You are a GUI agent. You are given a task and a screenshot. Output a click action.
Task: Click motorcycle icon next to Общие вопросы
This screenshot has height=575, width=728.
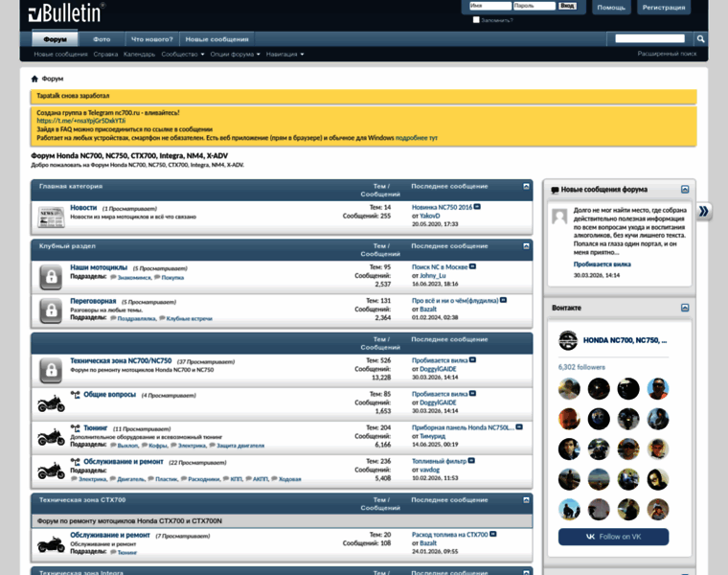click(x=51, y=403)
